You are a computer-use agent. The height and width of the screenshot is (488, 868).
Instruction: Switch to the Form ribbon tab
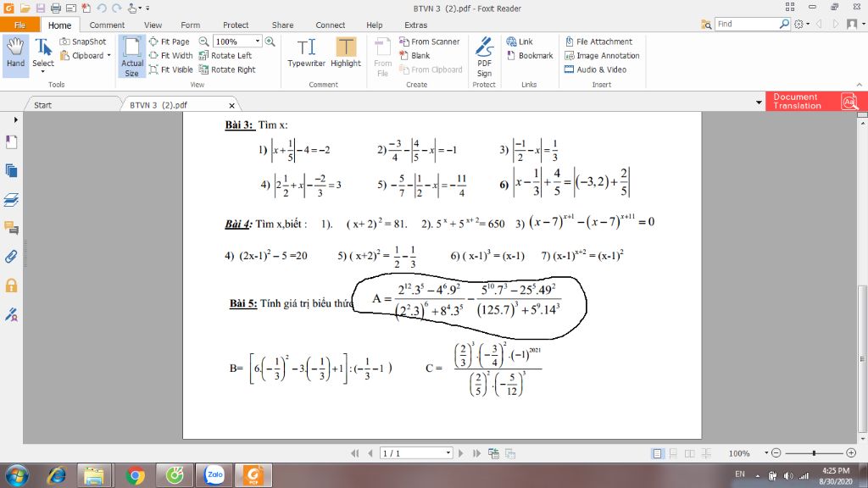[x=191, y=25]
